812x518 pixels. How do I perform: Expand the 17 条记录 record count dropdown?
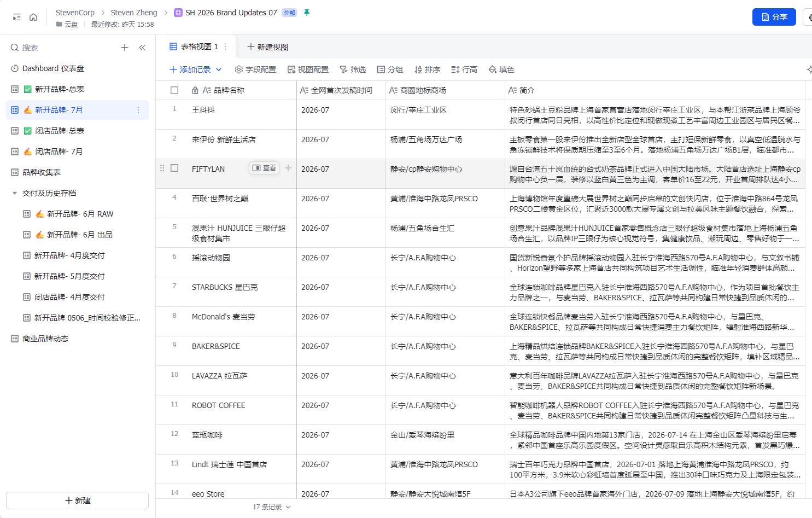tap(271, 507)
